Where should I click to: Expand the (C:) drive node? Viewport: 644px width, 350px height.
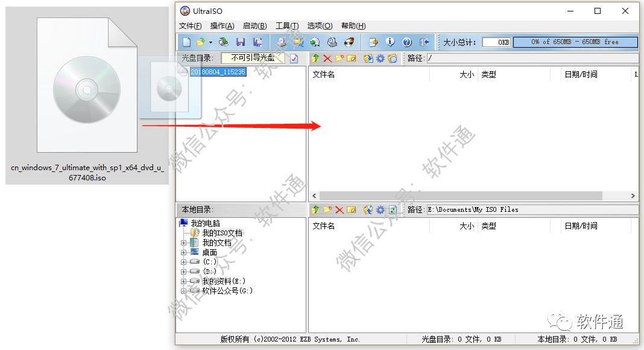[183, 262]
